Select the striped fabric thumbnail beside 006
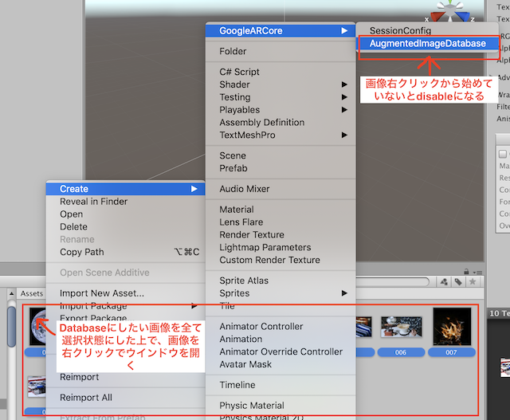Viewport: 510px width, 420px height. 364,327
